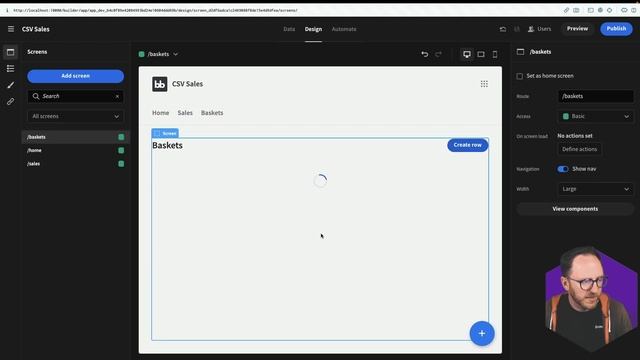The width and height of the screenshot is (640, 360).
Task: Open the hamburger menu beside CSV Sales
Action: (x=11, y=29)
